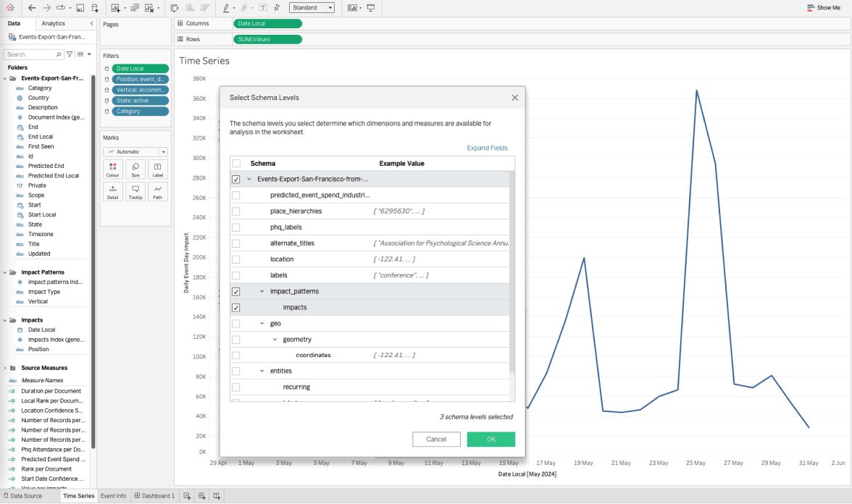Collapse the impact_patterns schema node
Screen dimensions: 852x504
(x=262, y=292)
